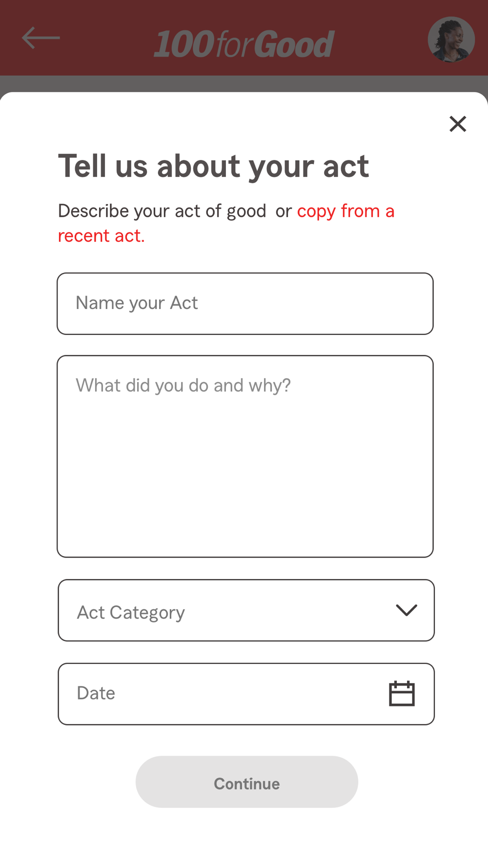Click the Date placeholder text

coord(96,693)
